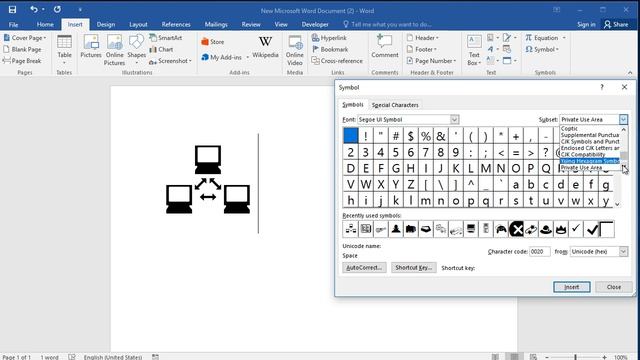Insert an Online Video
This screenshot has height=360, width=640.
[x=294, y=50]
